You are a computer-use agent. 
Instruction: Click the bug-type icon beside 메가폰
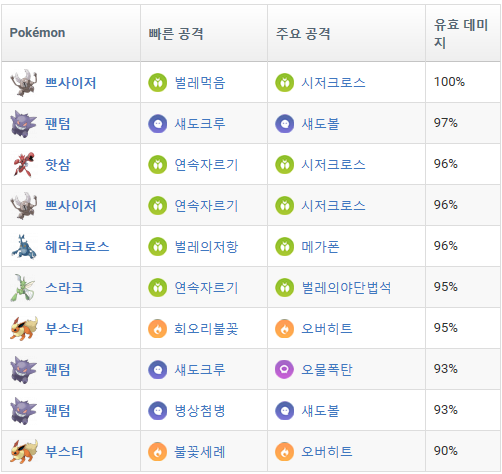click(x=285, y=247)
